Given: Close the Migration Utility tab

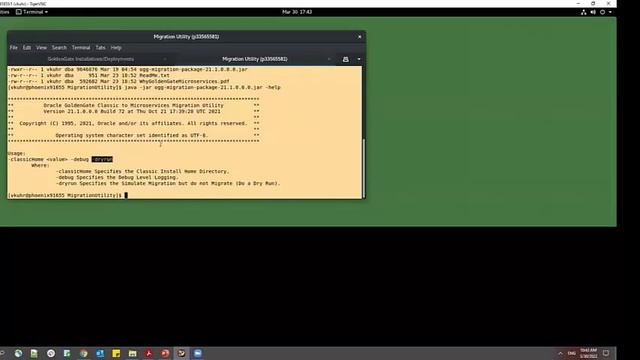Looking at the screenshot, I should (329, 59).
